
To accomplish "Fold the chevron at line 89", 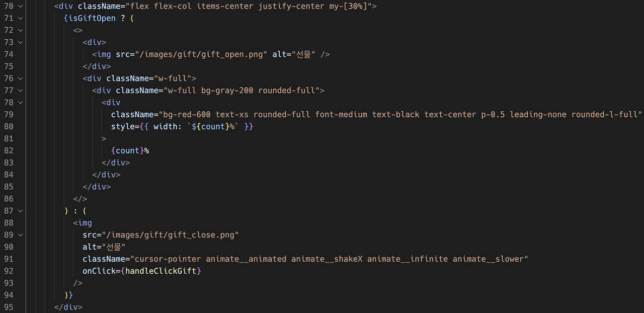I will coord(20,235).
